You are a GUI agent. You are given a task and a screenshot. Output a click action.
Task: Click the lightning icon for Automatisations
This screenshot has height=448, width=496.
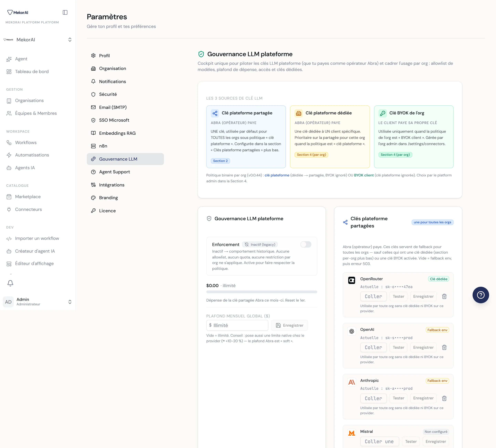click(x=9, y=155)
